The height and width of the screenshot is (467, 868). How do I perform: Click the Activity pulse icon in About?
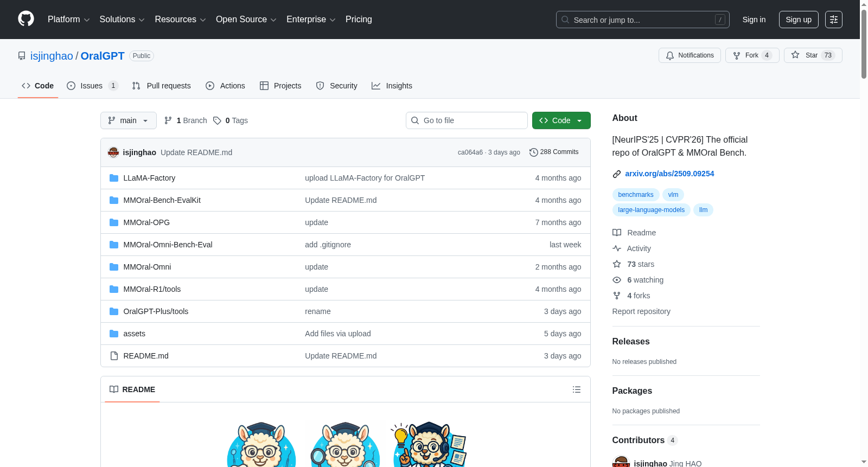click(617, 248)
